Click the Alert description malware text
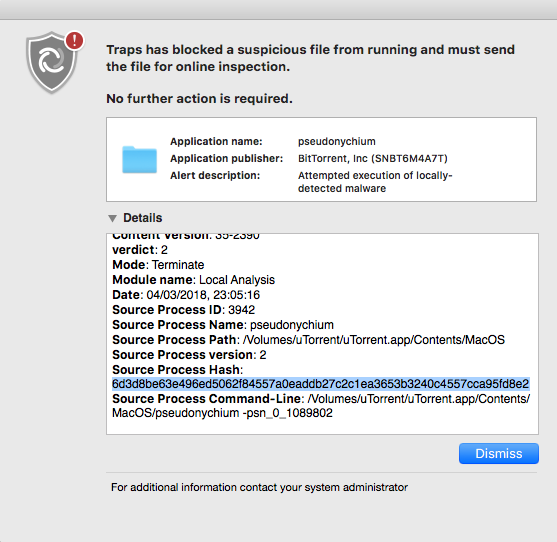 point(375,181)
